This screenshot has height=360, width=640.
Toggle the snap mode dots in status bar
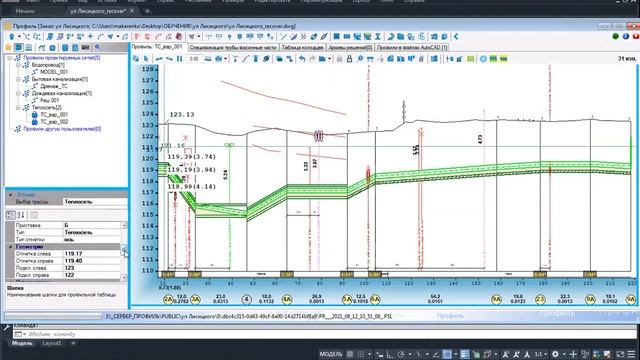pos(361,354)
